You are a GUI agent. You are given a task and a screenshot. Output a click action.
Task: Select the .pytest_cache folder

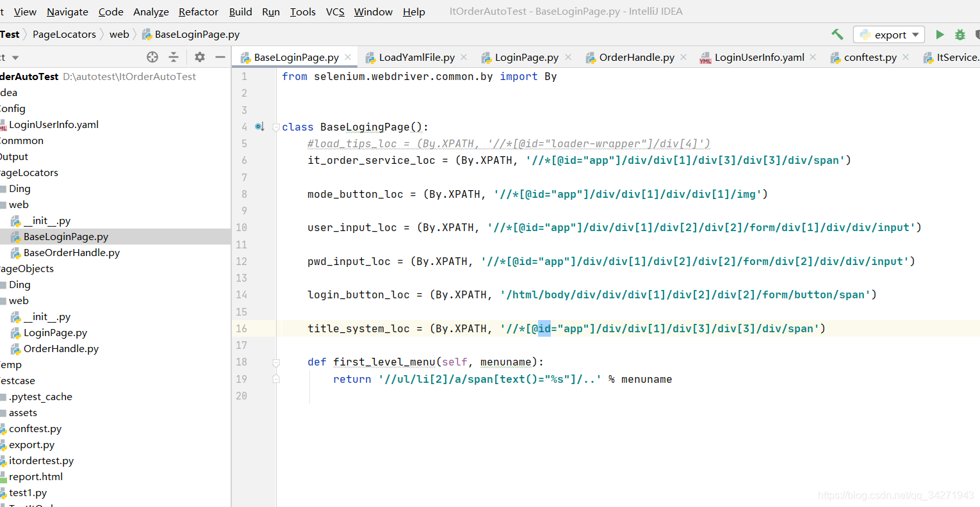click(40, 396)
